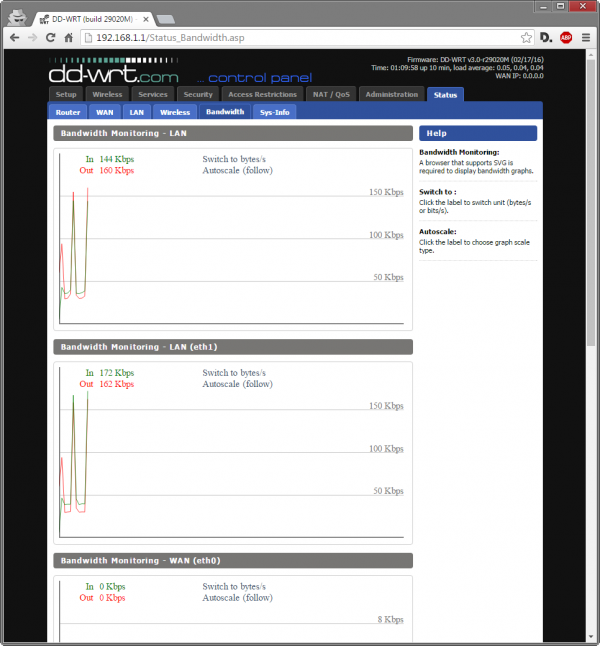Open the Setup tab
The width and height of the screenshot is (600, 646).
(x=66, y=94)
